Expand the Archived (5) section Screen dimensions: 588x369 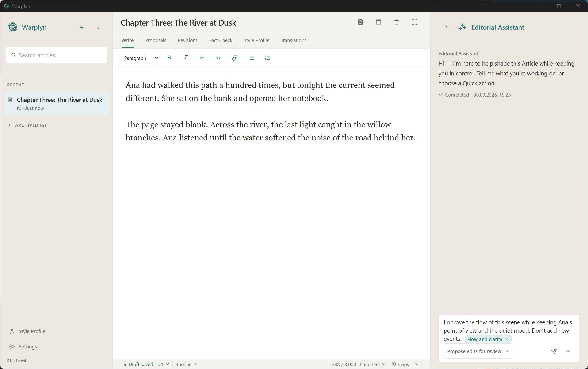click(x=27, y=125)
